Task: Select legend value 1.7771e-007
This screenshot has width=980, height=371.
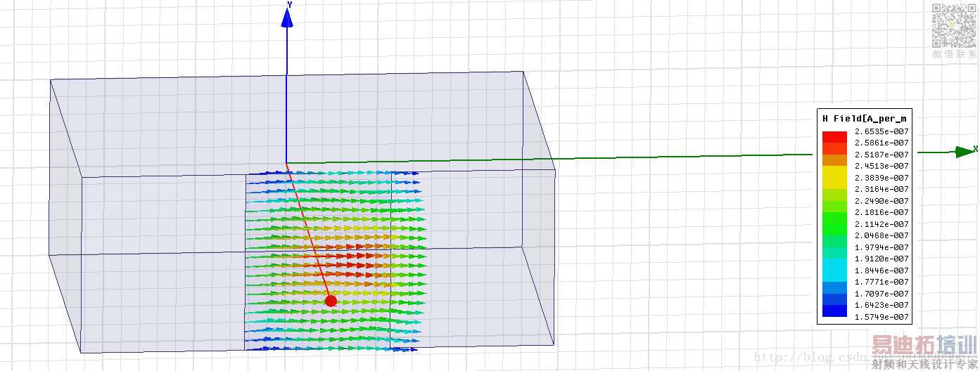Action: 882,282
